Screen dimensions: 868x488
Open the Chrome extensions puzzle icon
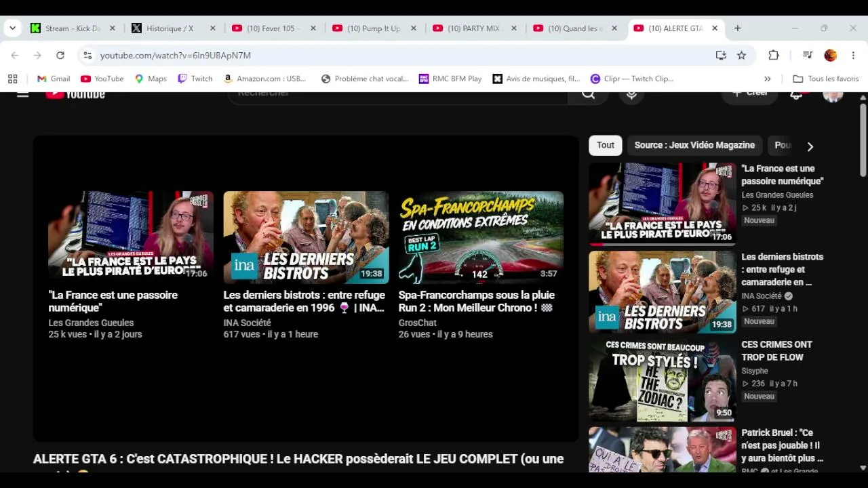[x=774, y=56]
